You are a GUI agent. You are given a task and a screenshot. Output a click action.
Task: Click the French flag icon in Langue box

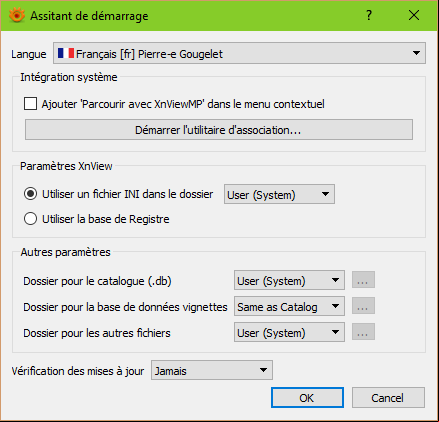66,53
